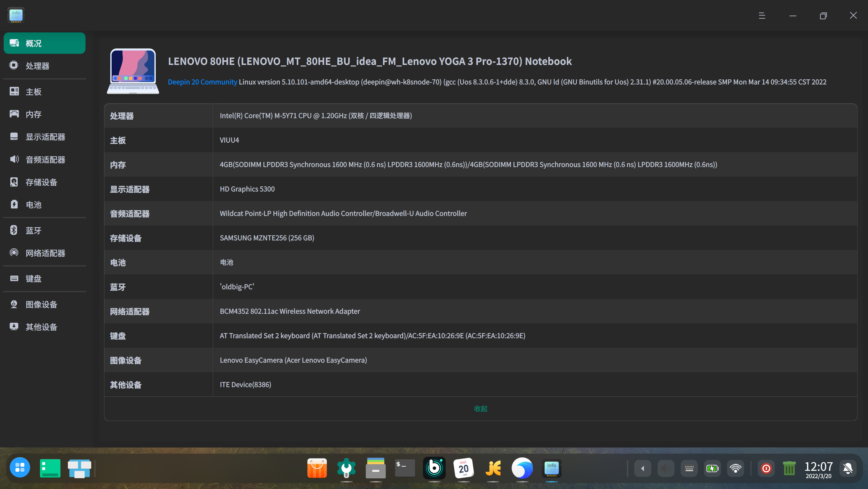The width and height of the screenshot is (868, 489).
Task: Toggle notifications bell in dock
Action: pyautogui.click(x=847, y=468)
